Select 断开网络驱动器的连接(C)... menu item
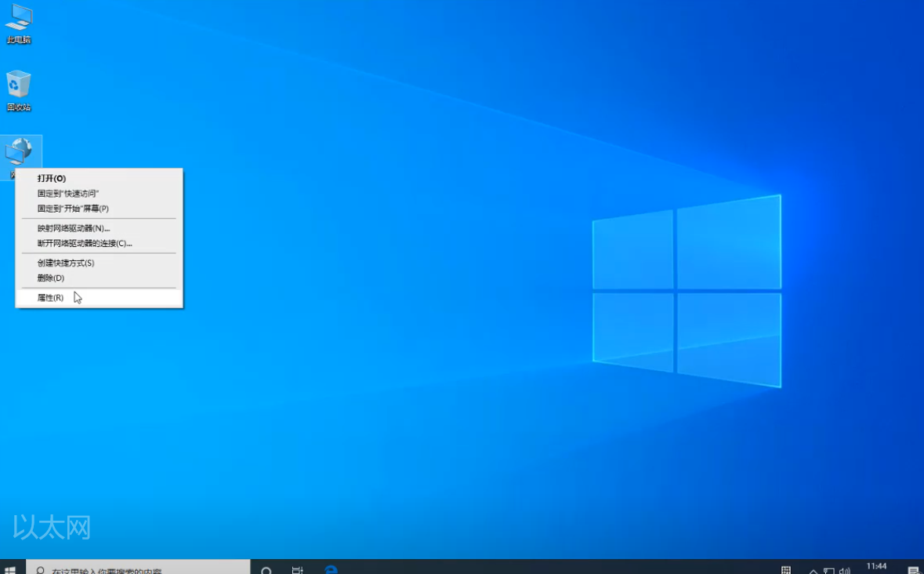 tap(85, 243)
